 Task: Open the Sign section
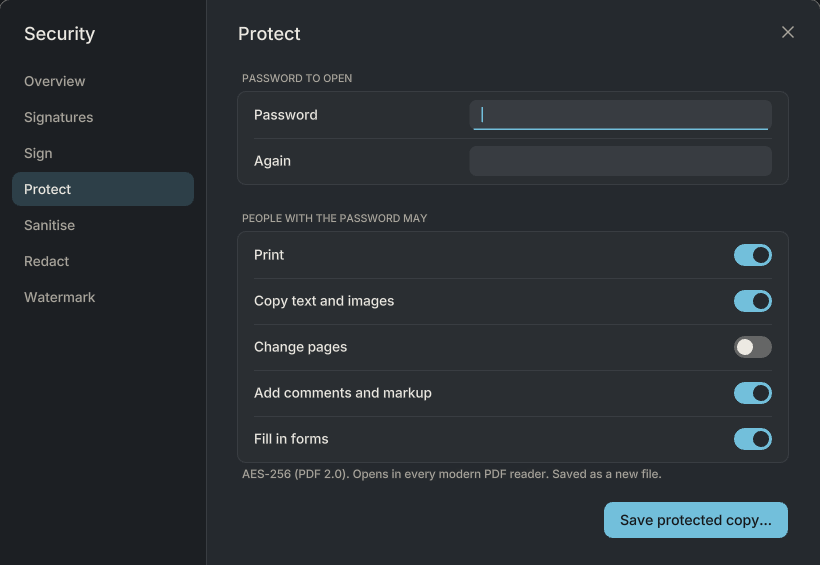point(103,153)
